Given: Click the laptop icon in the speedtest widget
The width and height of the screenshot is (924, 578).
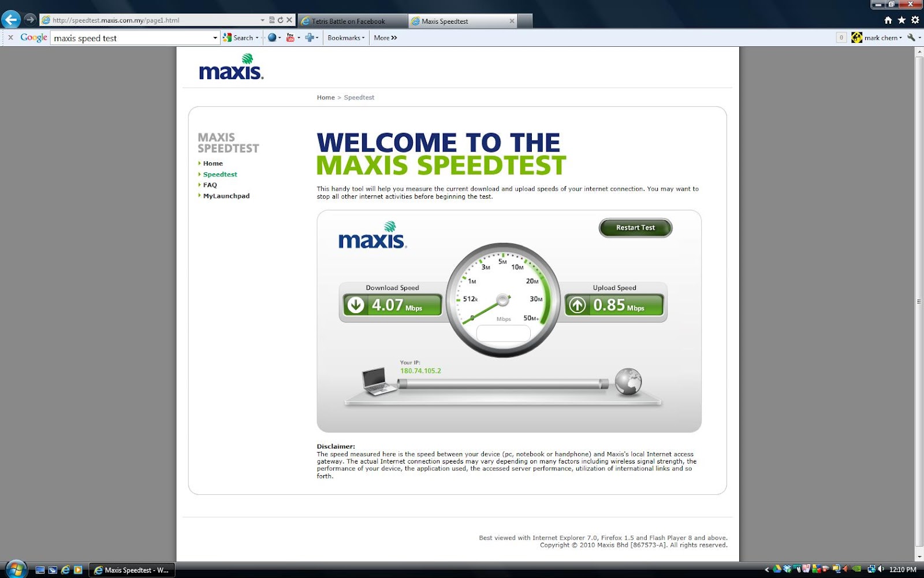Looking at the screenshot, I should (378, 381).
